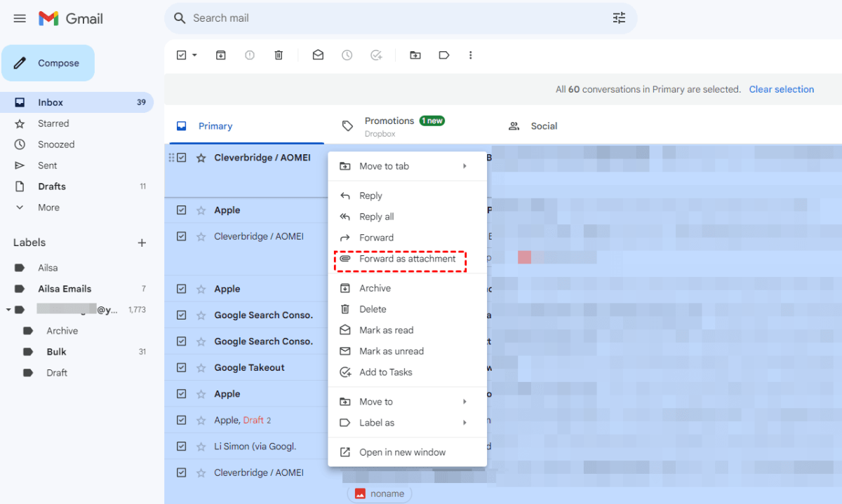Open Starred folder
The height and width of the screenshot is (504, 842).
click(x=77, y=123)
